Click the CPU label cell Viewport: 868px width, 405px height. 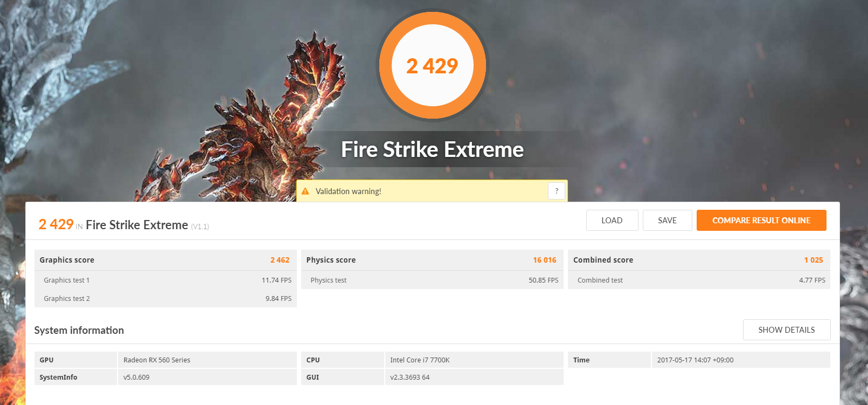pyautogui.click(x=342, y=360)
